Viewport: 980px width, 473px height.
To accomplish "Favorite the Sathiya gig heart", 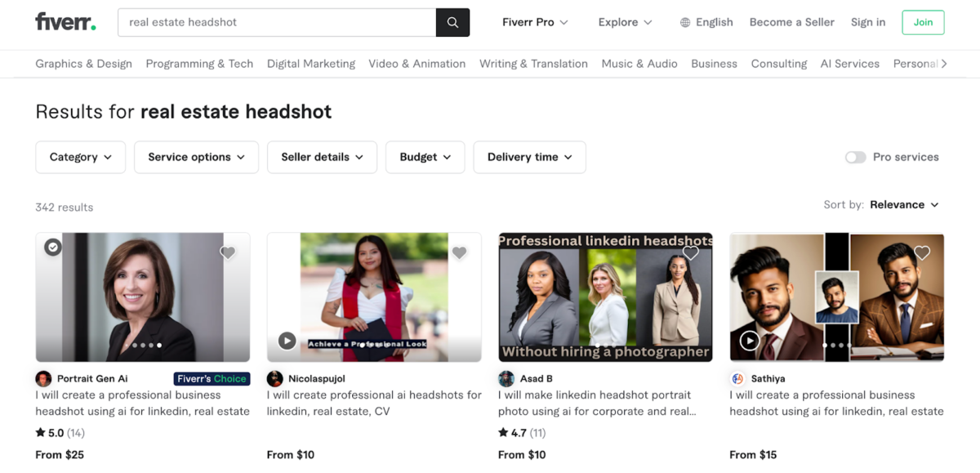I will pos(922,252).
